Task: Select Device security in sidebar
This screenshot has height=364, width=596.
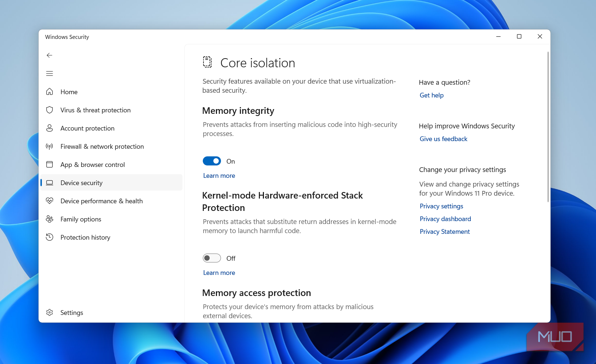Action: (111, 183)
